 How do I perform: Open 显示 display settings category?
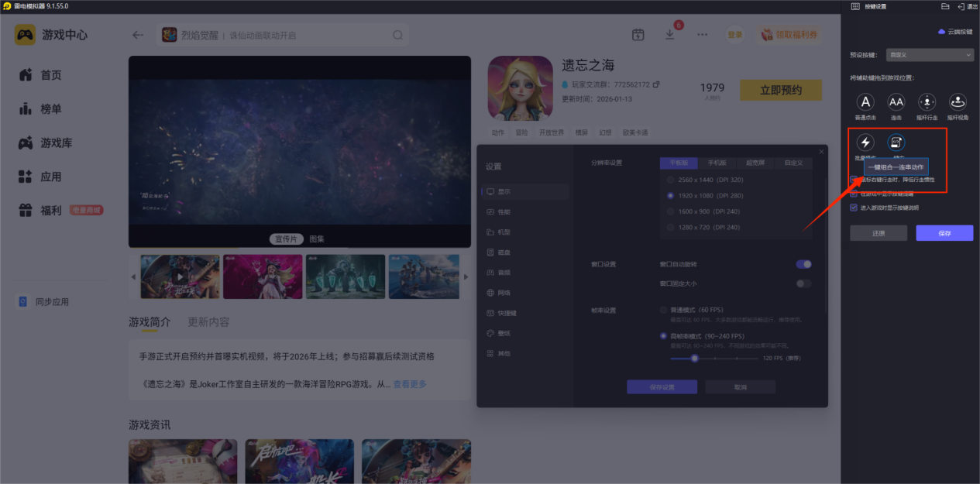(498, 191)
